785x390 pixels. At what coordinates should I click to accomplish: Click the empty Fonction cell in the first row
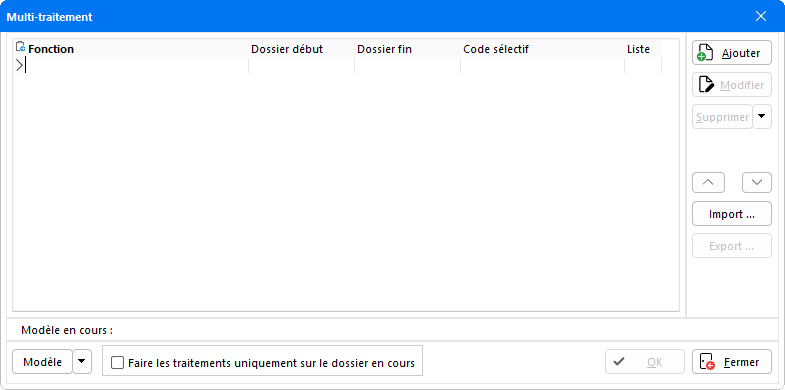(x=137, y=65)
